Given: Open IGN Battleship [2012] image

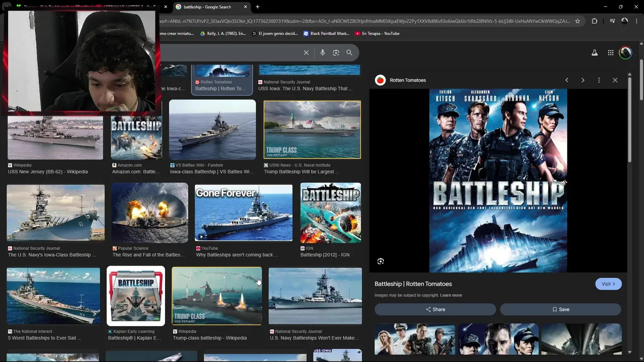Looking at the screenshot, I should 331,213.
